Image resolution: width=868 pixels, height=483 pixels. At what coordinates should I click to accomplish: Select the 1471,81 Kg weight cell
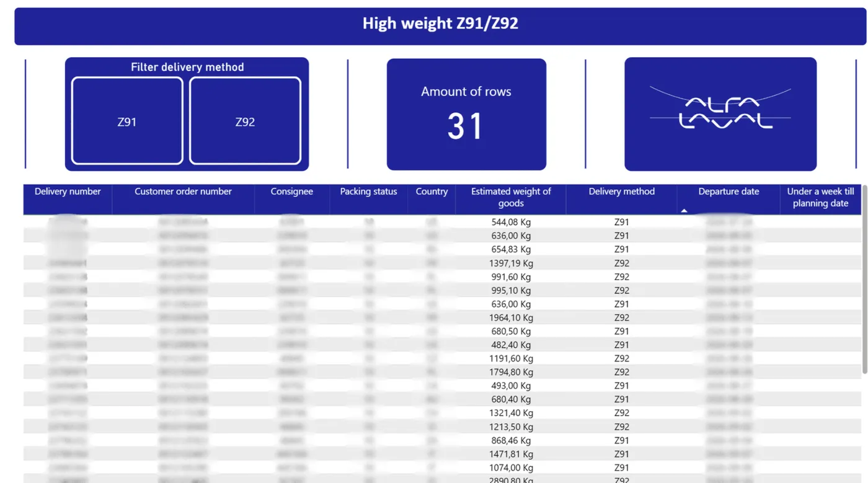(x=511, y=454)
